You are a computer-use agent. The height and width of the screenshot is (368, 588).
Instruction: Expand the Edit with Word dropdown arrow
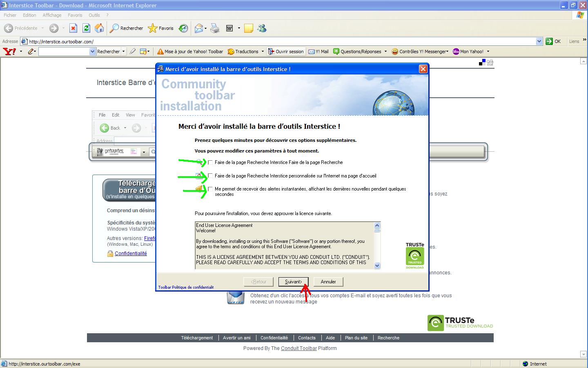click(239, 28)
